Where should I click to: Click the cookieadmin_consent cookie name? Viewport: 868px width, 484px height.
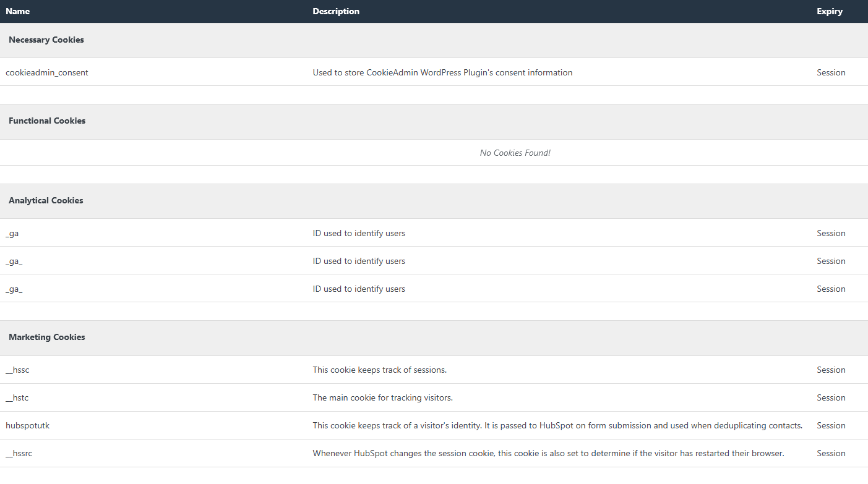[x=47, y=72]
